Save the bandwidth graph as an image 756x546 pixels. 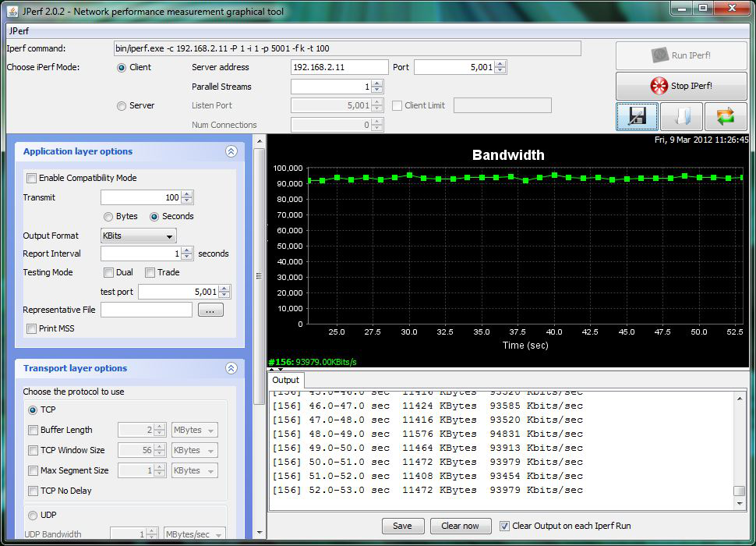pos(637,115)
